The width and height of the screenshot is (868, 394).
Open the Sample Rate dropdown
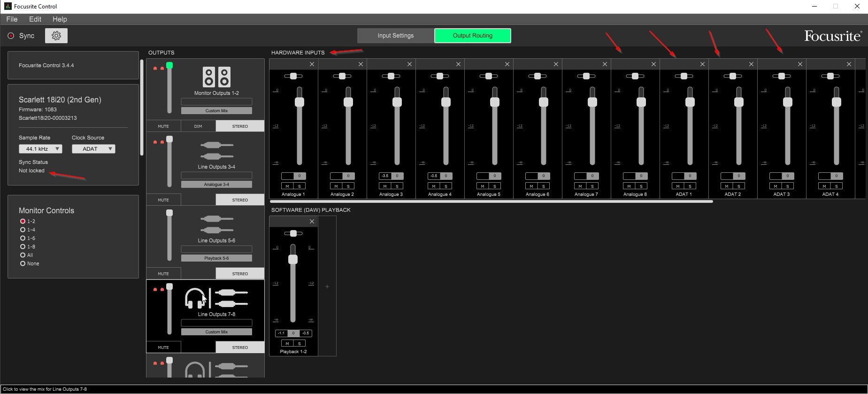point(40,149)
